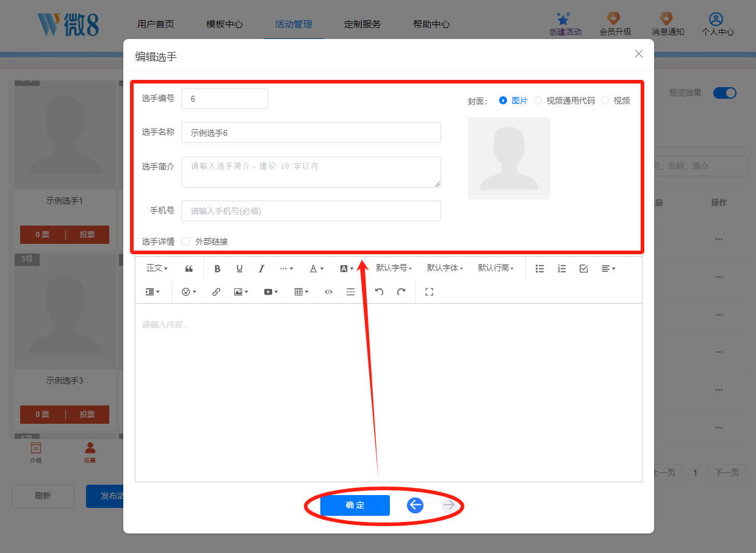Screen dimensions: 756x553
Task: Open 消息通知 notifications
Action: 668,24
